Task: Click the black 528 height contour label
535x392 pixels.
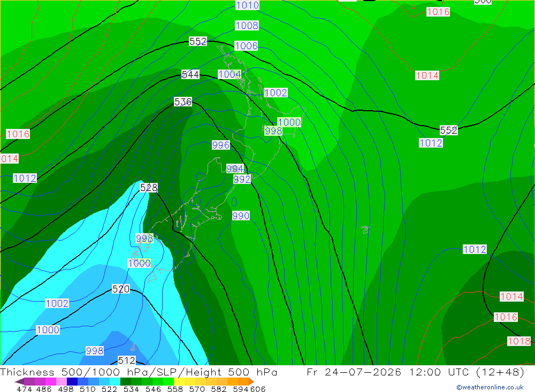Action: click(149, 187)
